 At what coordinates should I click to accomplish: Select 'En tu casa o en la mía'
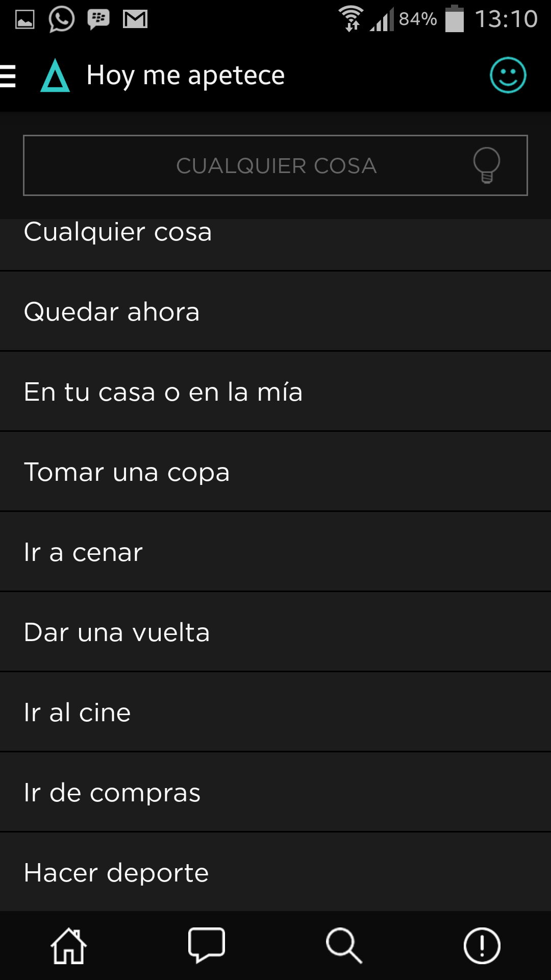coord(275,391)
